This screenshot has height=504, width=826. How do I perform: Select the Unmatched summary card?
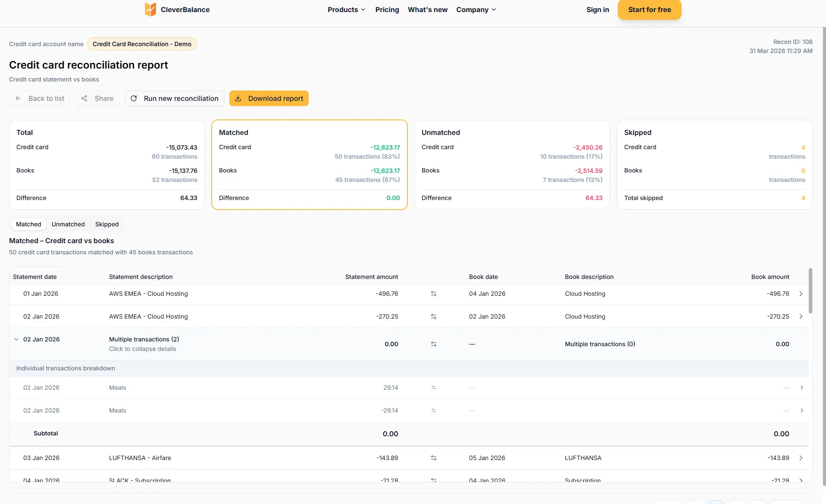click(512, 165)
